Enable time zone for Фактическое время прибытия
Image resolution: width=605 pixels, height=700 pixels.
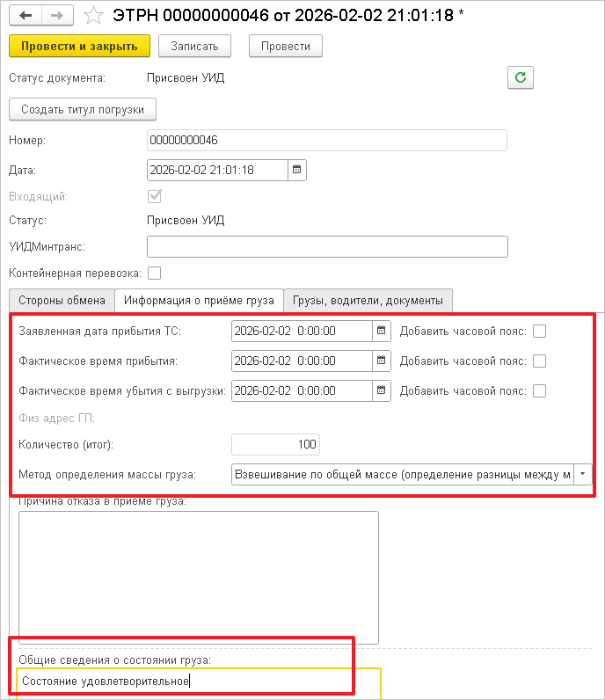pyautogui.click(x=540, y=361)
